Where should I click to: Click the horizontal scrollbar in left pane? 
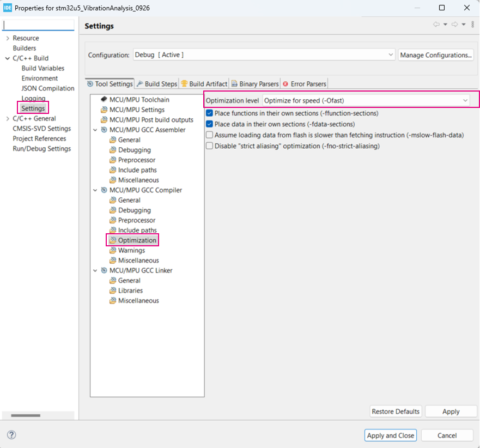click(x=26, y=415)
